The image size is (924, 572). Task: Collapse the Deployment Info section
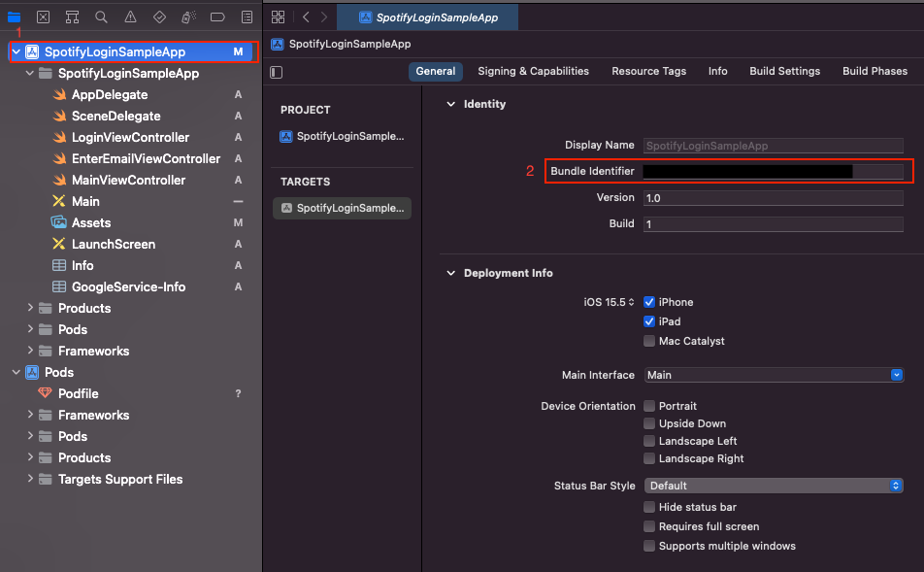(450, 273)
